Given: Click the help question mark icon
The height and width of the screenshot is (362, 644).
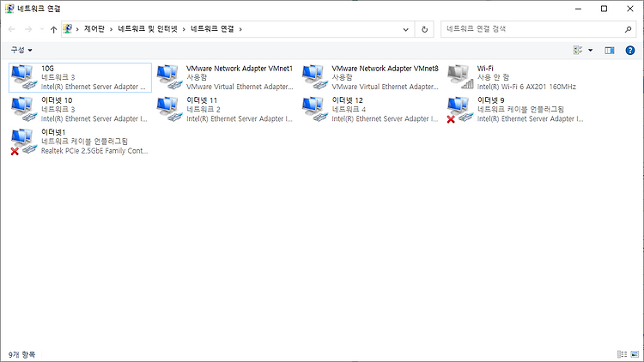Looking at the screenshot, I should [x=630, y=50].
